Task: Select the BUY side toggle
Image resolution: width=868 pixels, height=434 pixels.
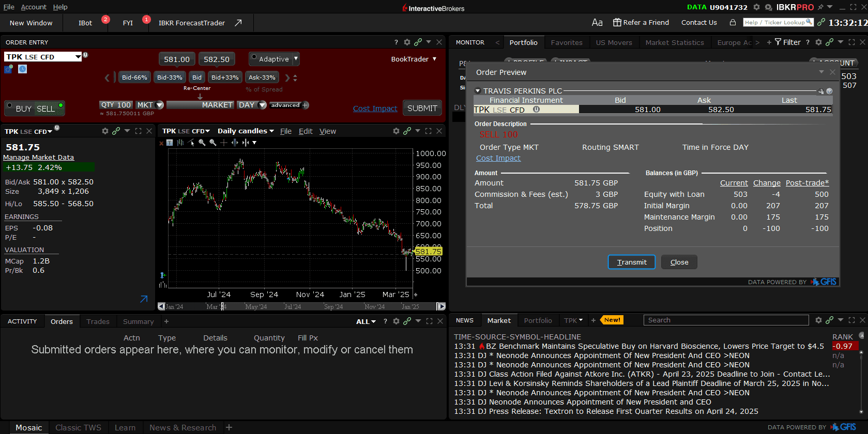Action: (x=23, y=109)
